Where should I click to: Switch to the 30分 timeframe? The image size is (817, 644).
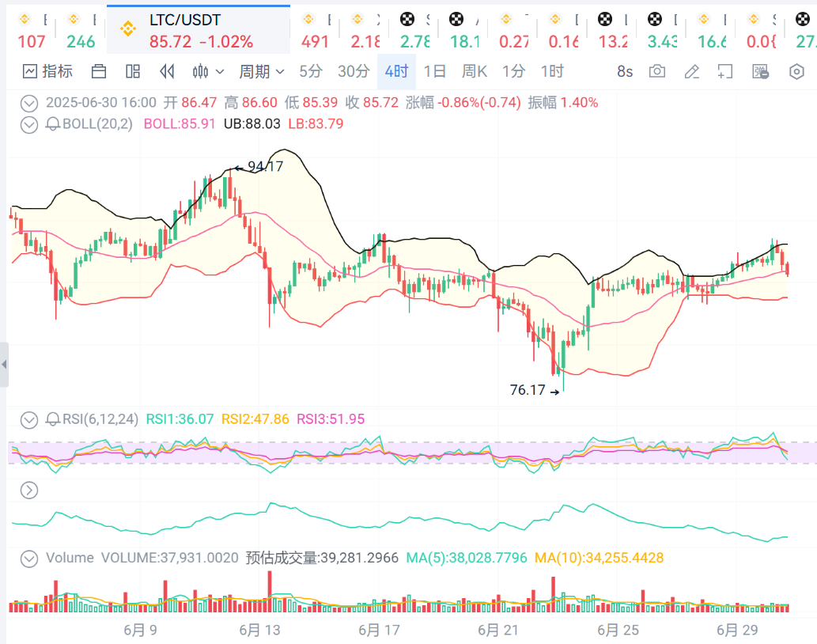tap(354, 71)
